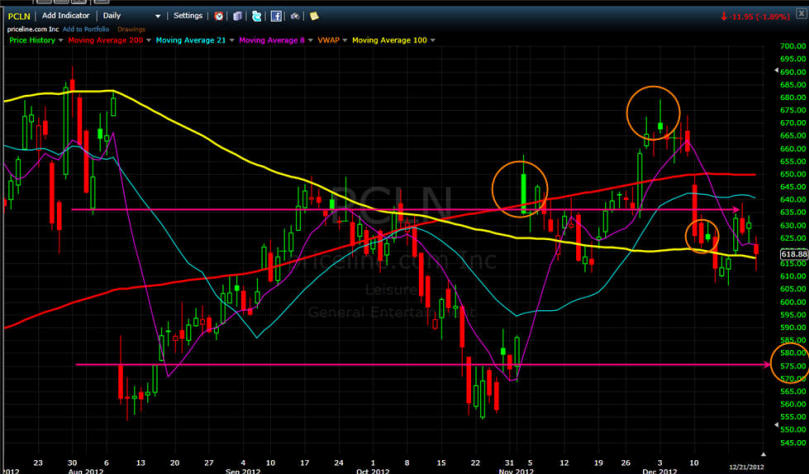809x474 pixels.
Task: Share chart via the Twitter icon
Action: click(257, 17)
